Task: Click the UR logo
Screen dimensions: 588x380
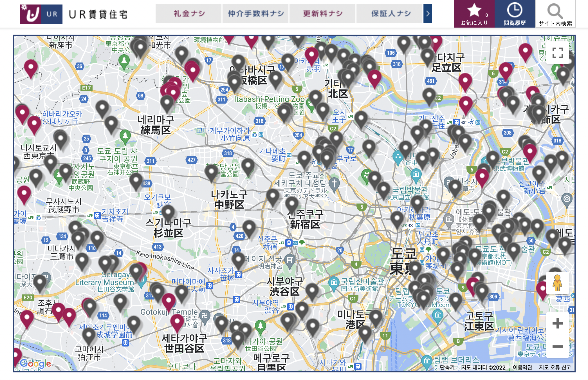Action: (x=41, y=14)
